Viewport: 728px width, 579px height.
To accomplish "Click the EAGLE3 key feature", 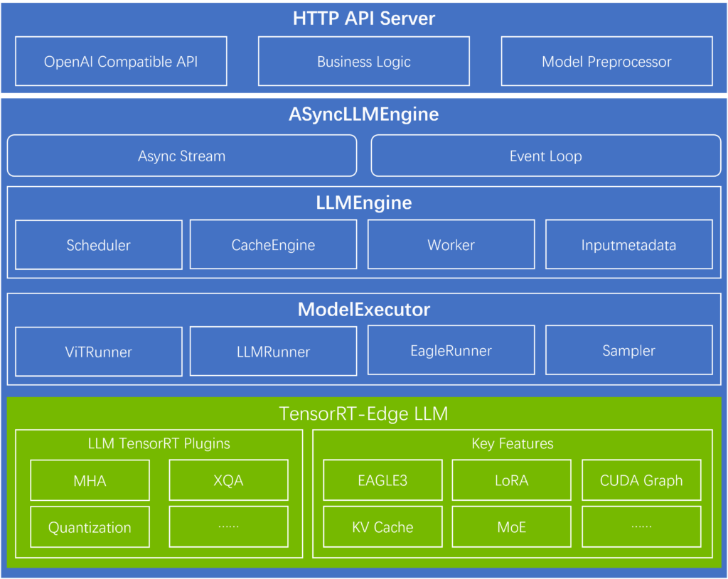I will click(382, 481).
